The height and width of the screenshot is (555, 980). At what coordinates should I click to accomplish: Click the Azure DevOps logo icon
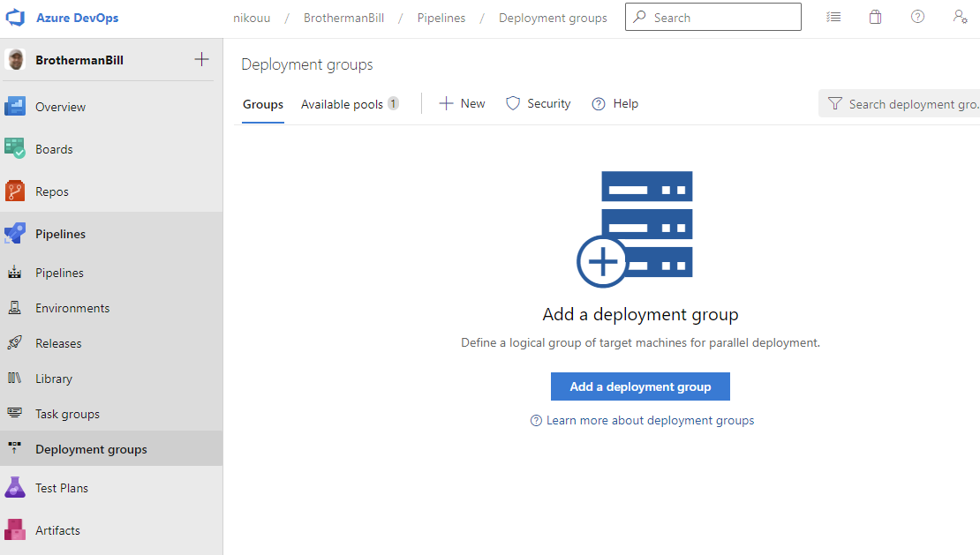[15, 18]
